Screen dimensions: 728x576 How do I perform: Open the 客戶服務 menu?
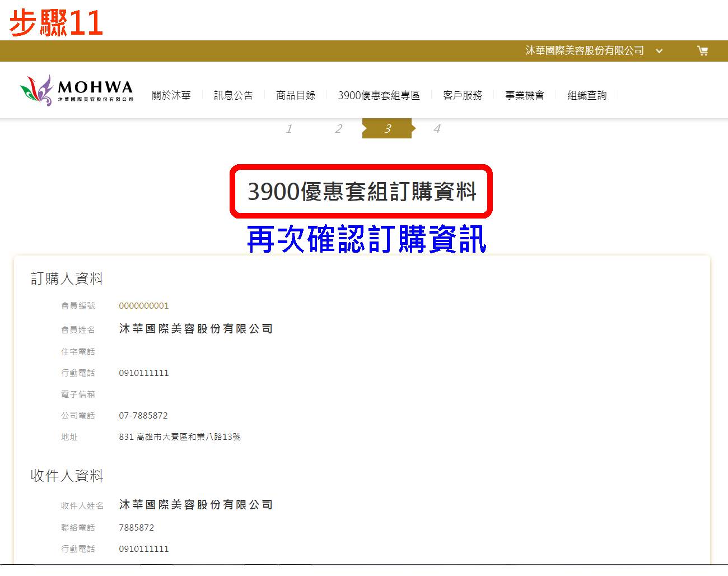tap(463, 95)
